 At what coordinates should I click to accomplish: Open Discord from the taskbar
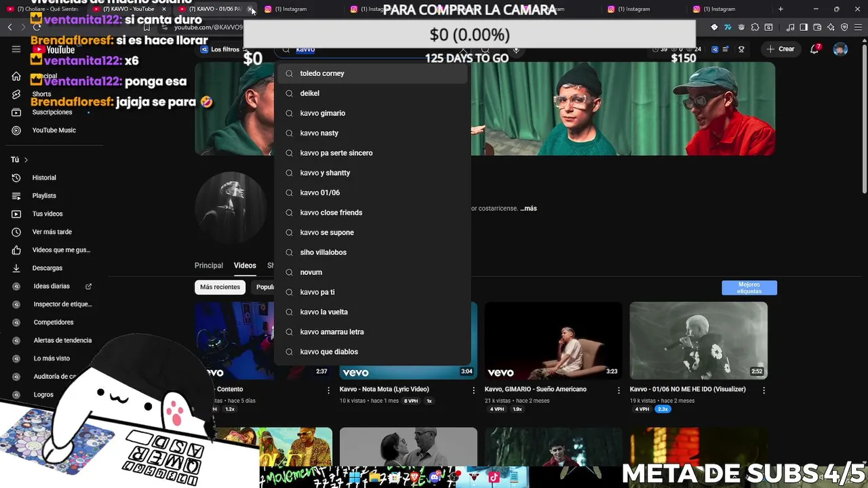pyautogui.click(x=435, y=477)
